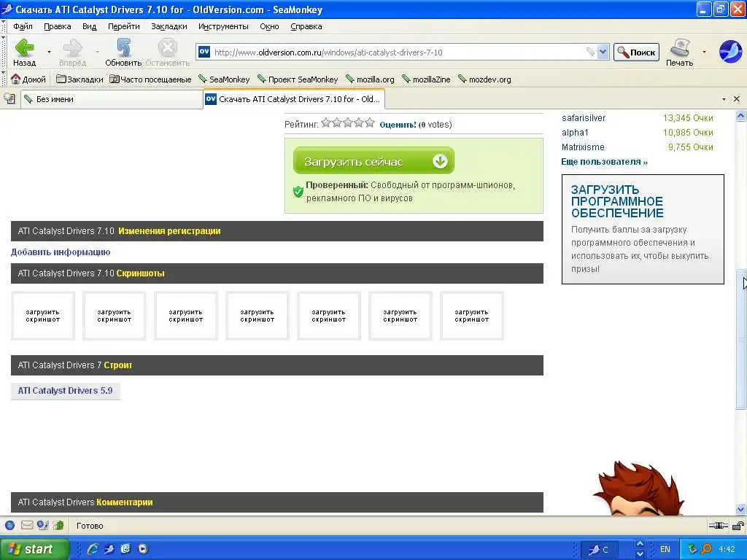The width and height of the screenshot is (747, 560).
Task: Click the green Загрузить сейчас button
Action: [373, 160]
